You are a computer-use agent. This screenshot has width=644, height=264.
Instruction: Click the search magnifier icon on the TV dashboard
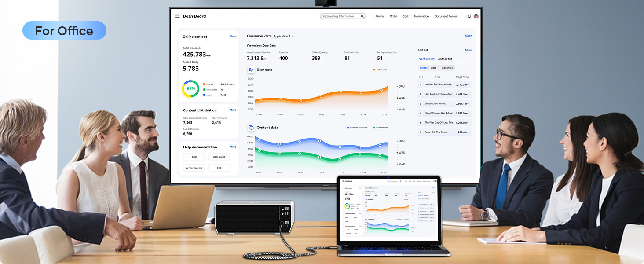362,16
